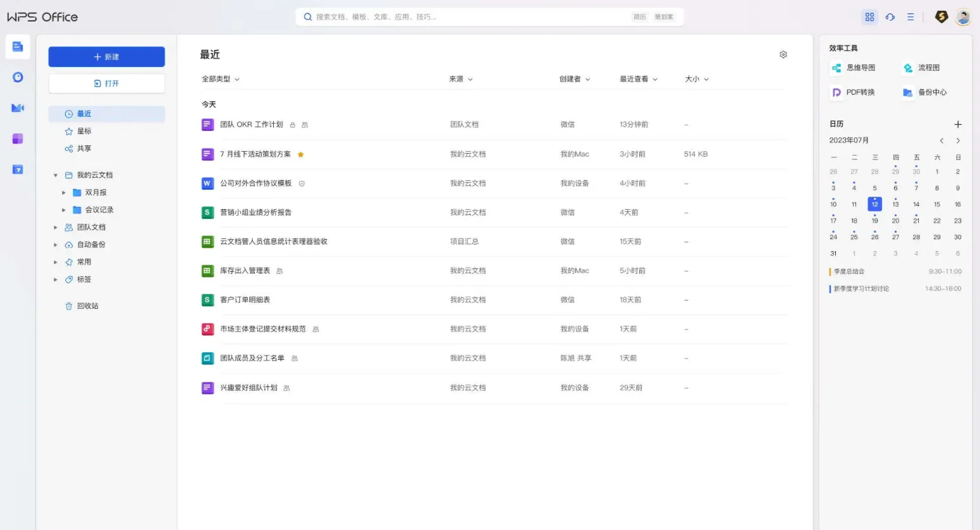Click the 简历 search suggestion tag
Screen dimensions: 980x530
point(640,17)
